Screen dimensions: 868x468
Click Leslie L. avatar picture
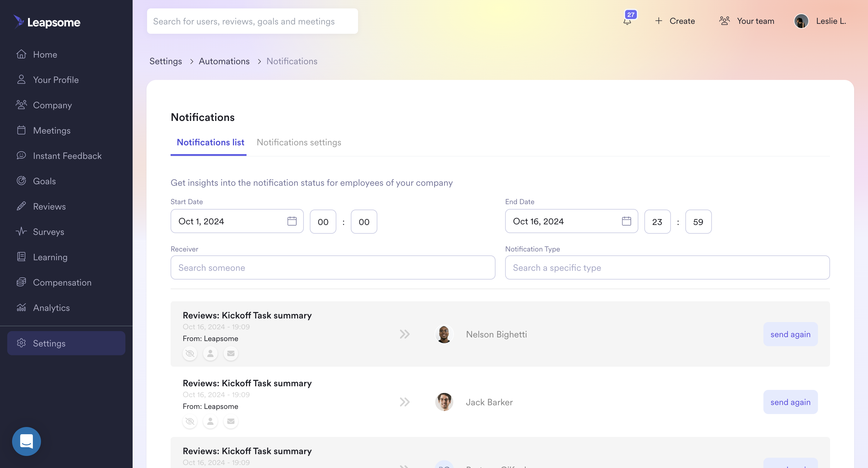click(801, 21)
